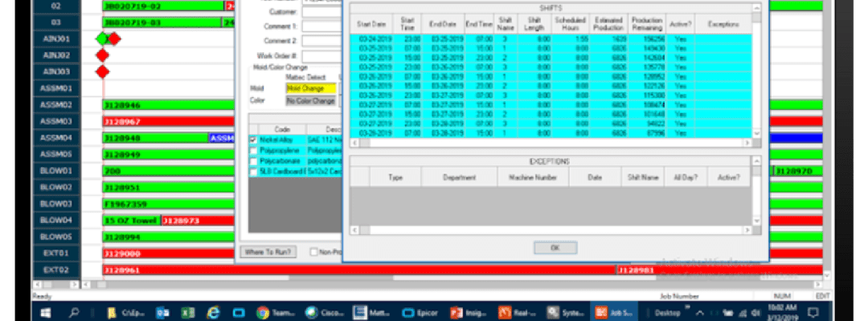Toggle the Non-Pro... checkbox
This screenshot has height=321, width=868.
(314, 252)
